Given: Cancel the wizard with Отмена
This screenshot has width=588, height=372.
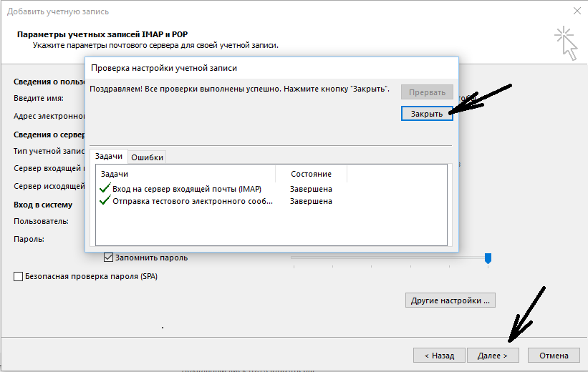Looking at the screenshot, I should (554, 355).
